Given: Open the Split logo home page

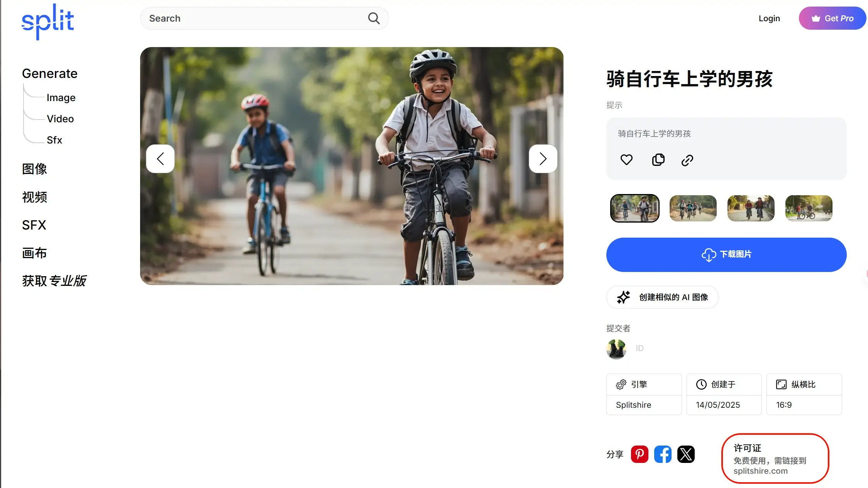Looking at the screenshot, I should point(47,22).
